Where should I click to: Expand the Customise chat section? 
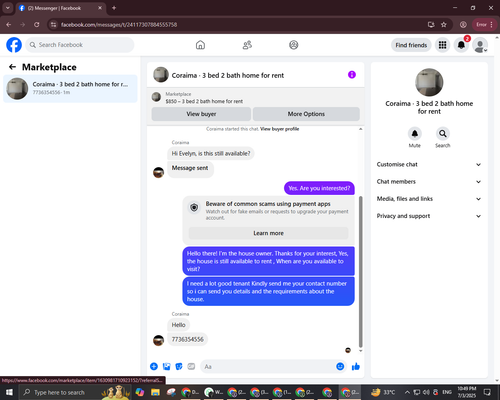click(429, 164)
